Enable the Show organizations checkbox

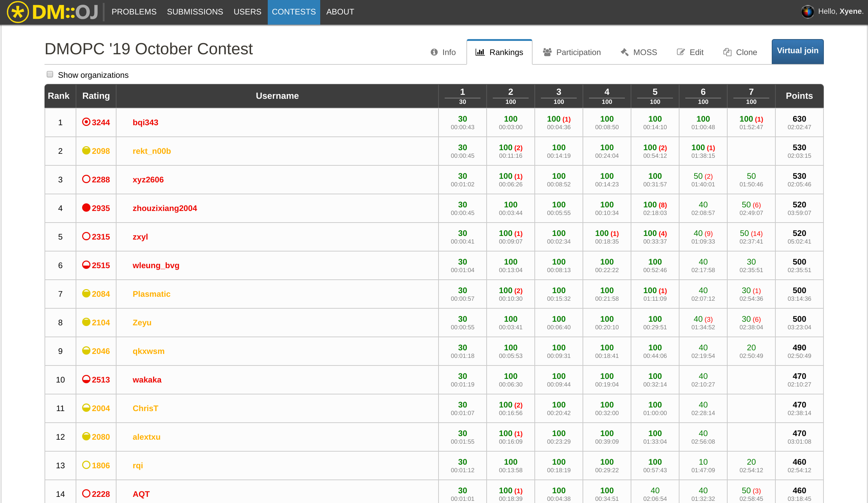[50, 74]
